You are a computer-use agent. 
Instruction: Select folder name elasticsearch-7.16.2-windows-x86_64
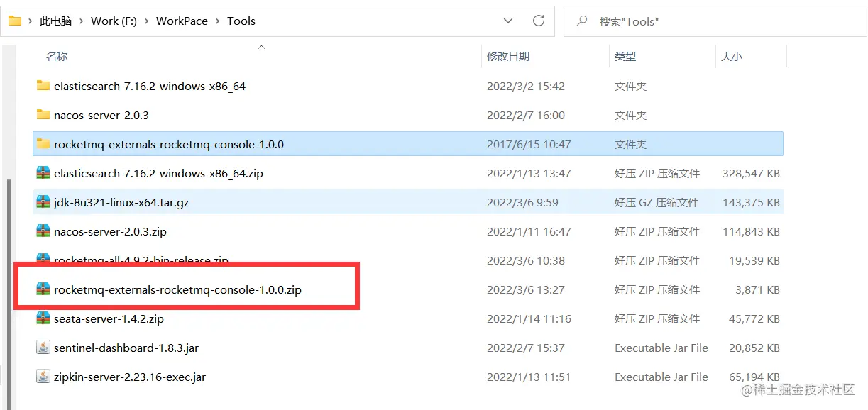coord(150,86)
